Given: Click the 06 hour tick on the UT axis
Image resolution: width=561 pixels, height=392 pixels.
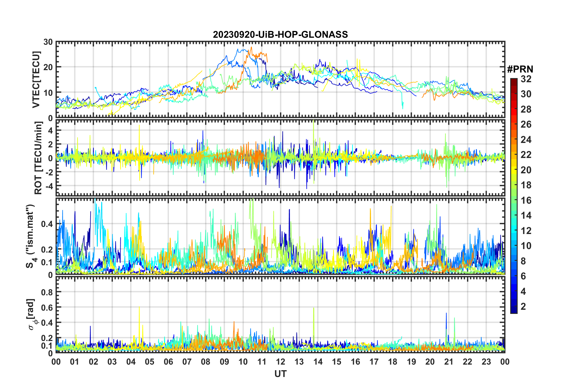Looking at the screenshot, I should click(168, 362).
